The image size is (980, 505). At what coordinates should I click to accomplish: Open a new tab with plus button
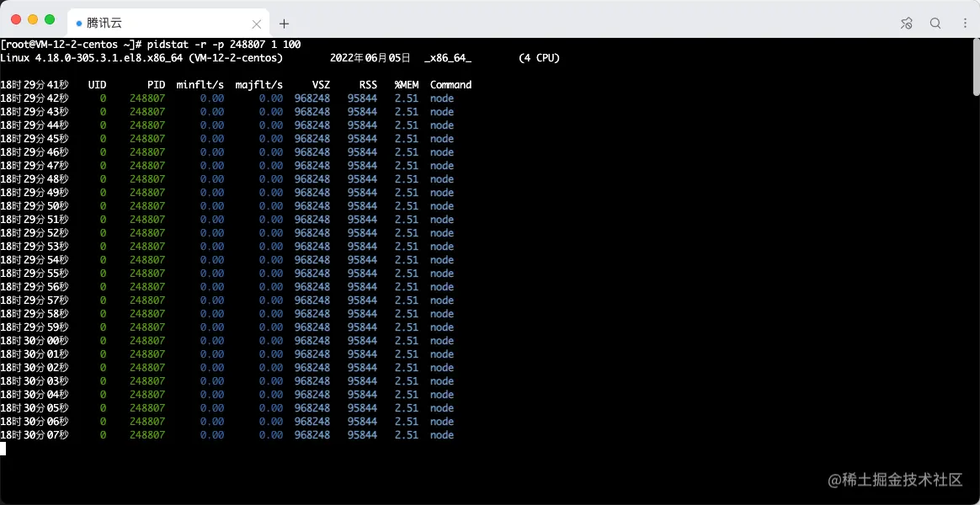pos(285,24)
